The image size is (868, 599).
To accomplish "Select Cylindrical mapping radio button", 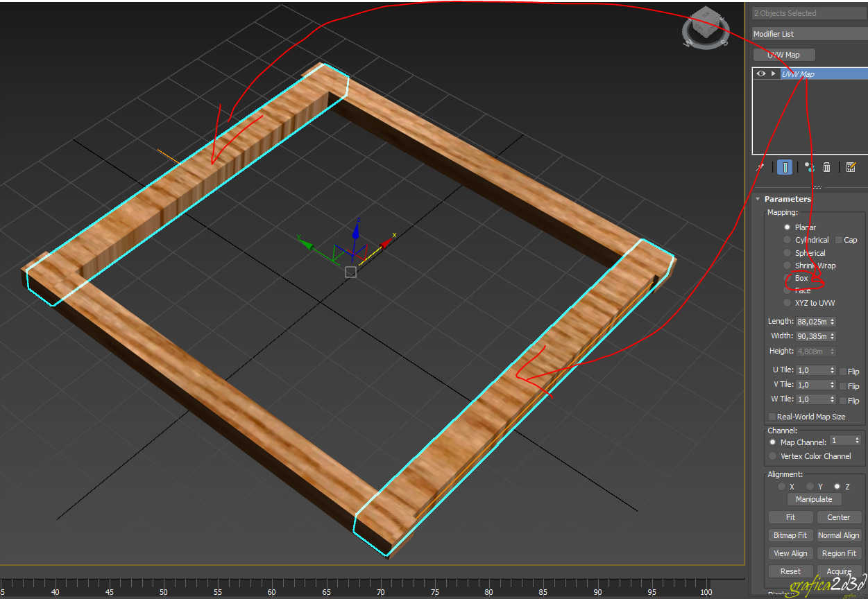I will tap(787, 240).
